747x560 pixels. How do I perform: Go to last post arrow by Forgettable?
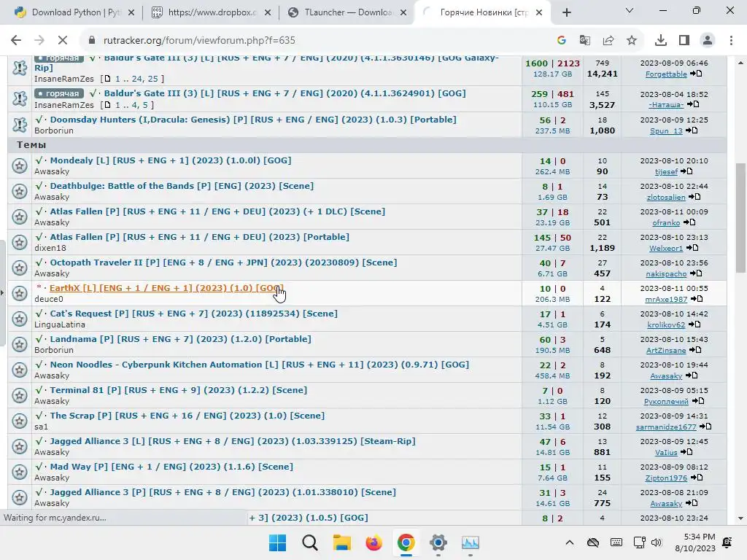696,74
